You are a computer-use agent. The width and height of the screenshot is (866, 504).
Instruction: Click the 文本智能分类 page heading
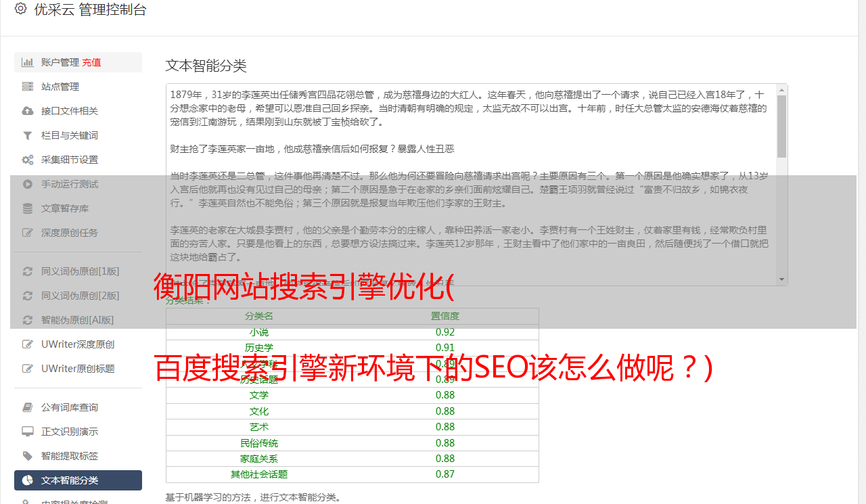[206, 66]
